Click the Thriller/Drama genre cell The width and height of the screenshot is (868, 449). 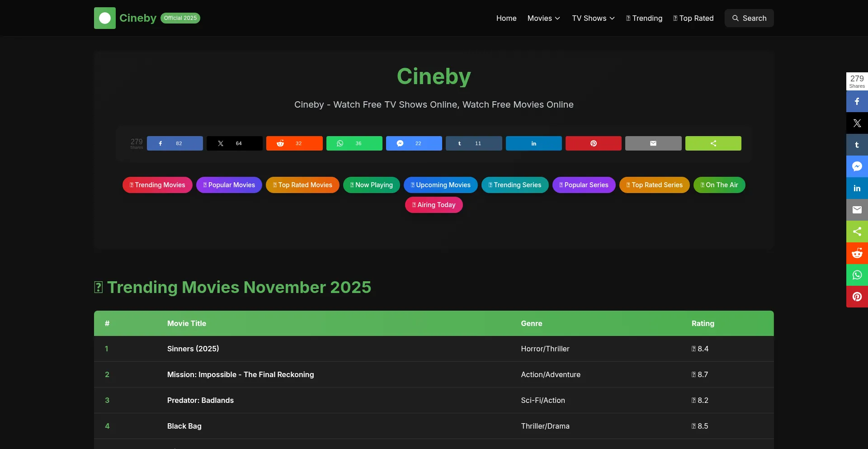tap(545, 426)
